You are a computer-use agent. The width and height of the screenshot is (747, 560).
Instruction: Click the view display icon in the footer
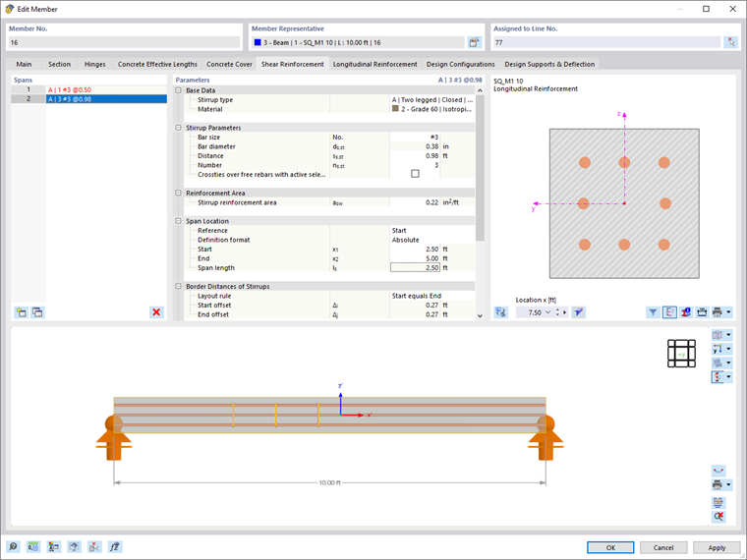74,547
